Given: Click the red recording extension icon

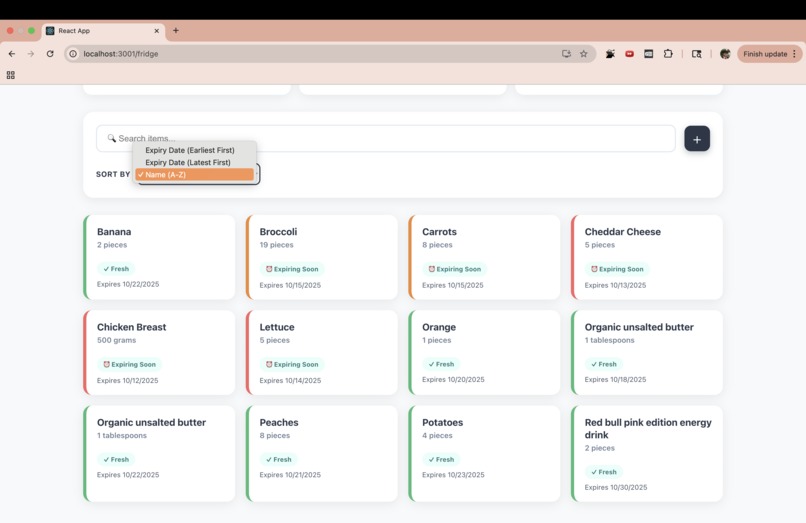Looking at the screenshot, I should [629, 53].
